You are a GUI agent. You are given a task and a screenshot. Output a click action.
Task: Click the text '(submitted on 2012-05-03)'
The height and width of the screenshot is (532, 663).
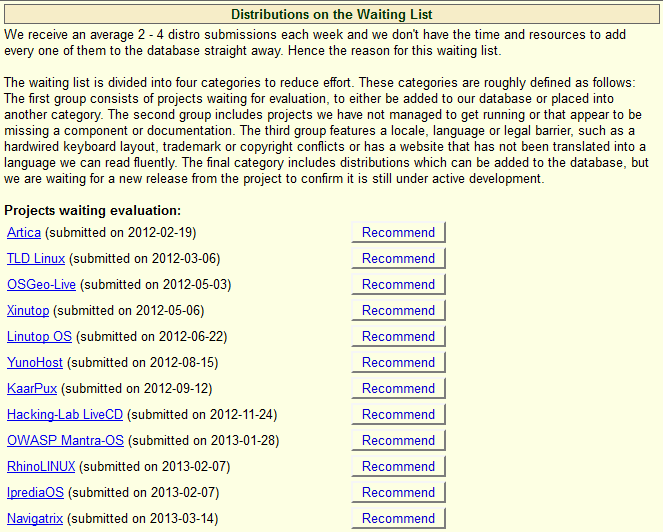click(156, 284)
